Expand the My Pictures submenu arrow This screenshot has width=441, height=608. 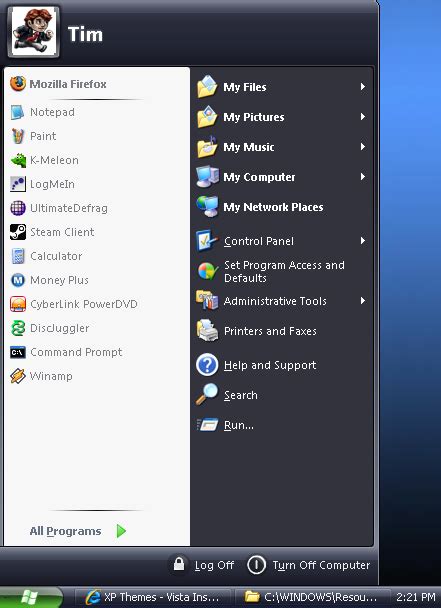363,117
